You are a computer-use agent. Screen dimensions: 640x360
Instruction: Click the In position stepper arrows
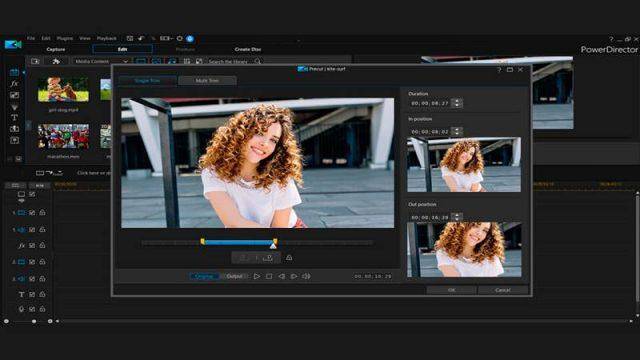pyautogui.click(x=457, y=131)
